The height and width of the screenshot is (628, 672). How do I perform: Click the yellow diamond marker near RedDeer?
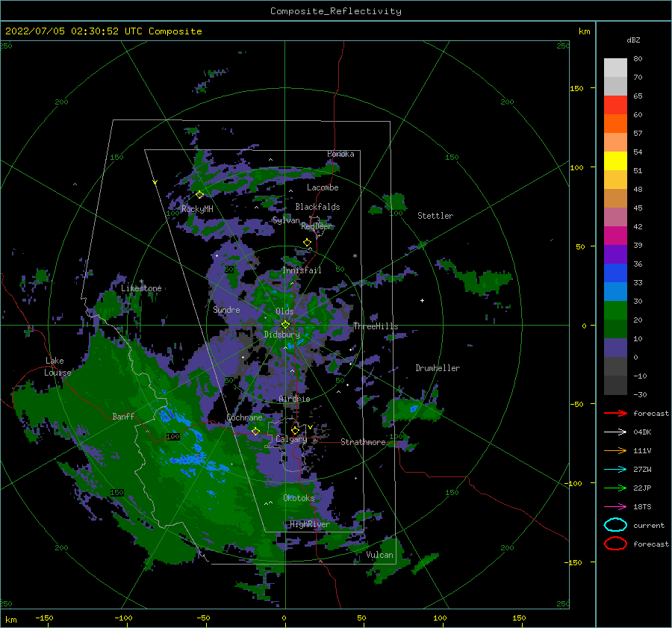(x=307, y=243)
